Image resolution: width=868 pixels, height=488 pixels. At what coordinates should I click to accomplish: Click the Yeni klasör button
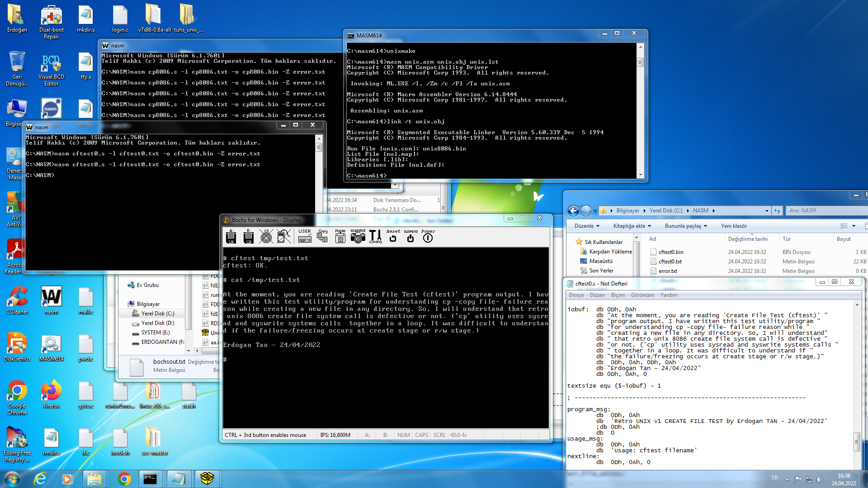(734, 226)
